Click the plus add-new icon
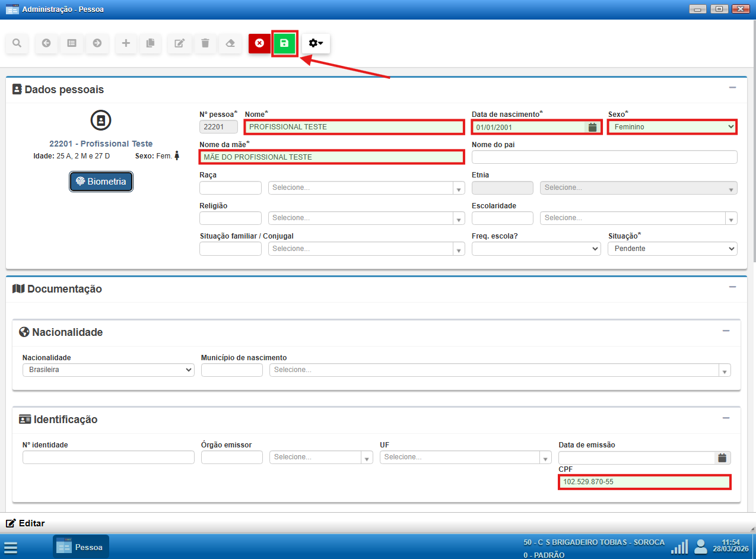 pyautogui.click(x=126, y=43)
